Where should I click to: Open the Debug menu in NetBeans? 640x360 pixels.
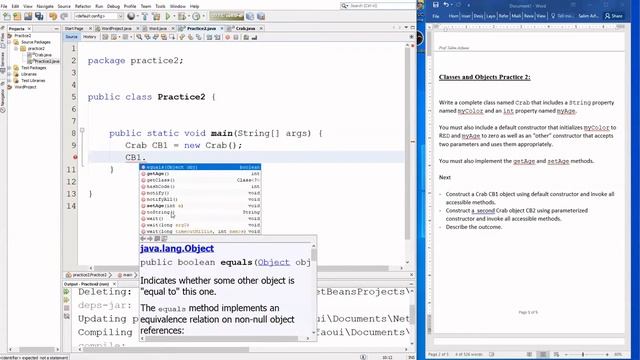click(x=113, y=6)
